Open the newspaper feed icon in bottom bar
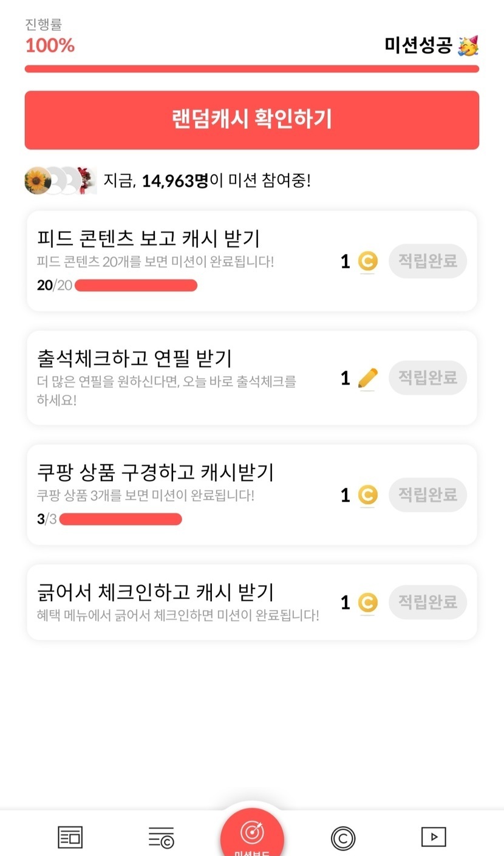Viewport: 504px width, 856px height. 70,837
